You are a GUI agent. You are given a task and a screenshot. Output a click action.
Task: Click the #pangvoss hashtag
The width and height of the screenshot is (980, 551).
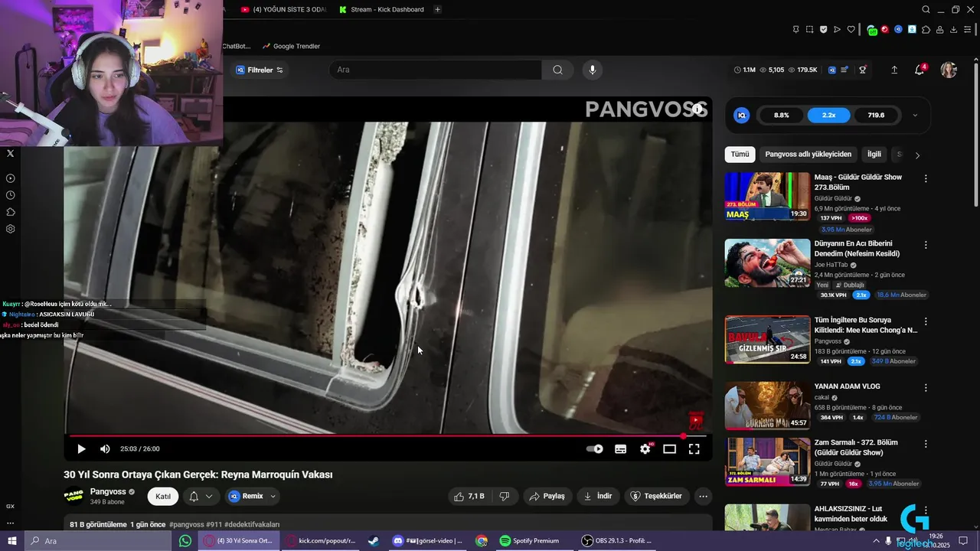187,525
